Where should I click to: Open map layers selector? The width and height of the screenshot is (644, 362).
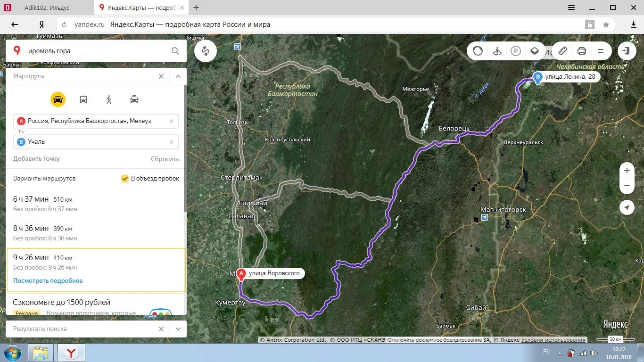[535, 51]
